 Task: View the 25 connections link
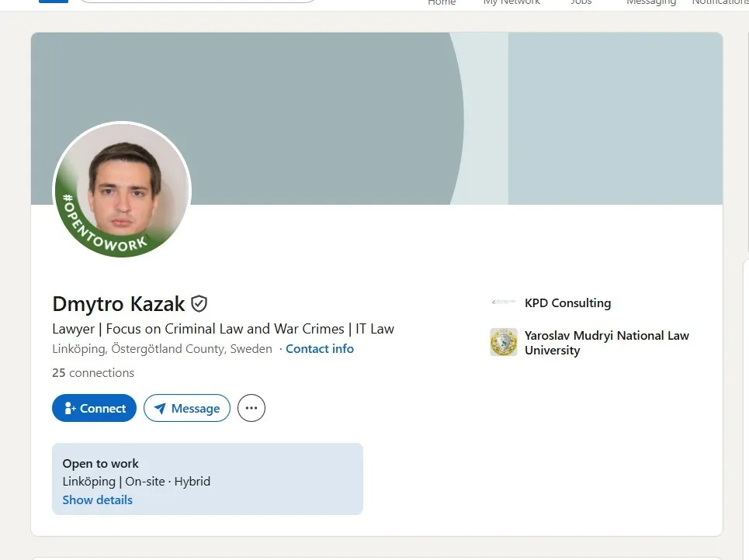pos(93,373)
